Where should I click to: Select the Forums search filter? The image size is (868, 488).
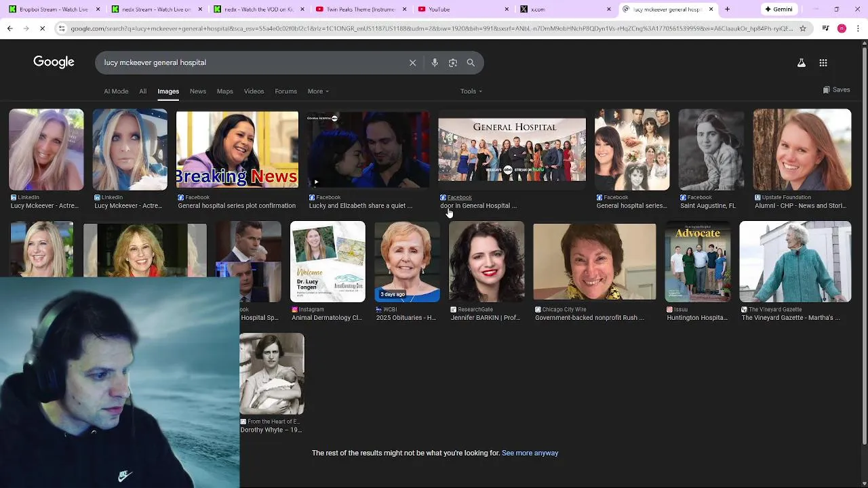coord(285,91)
